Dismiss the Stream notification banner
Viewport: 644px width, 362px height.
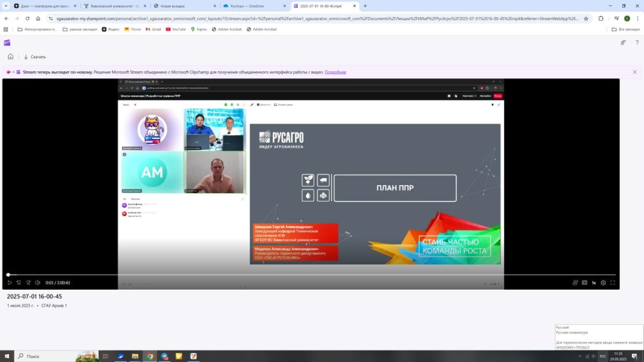[634, 72]
